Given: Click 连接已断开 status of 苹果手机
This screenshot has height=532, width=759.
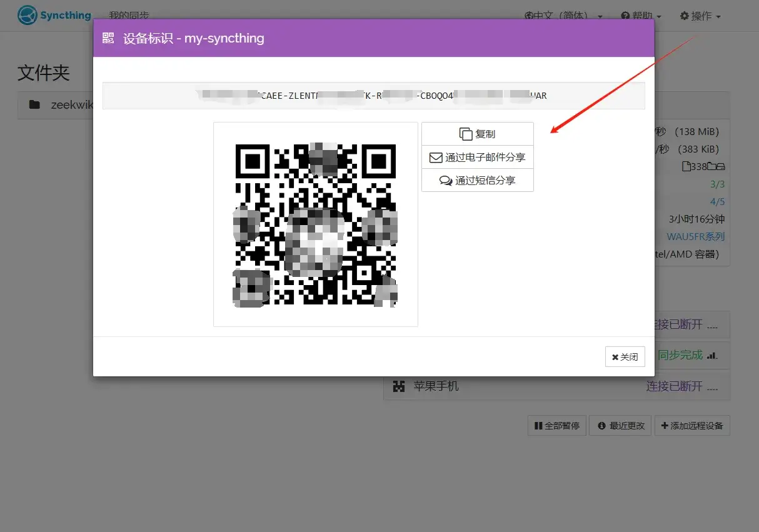Looking at the screenshot, I should pos(674,386).
